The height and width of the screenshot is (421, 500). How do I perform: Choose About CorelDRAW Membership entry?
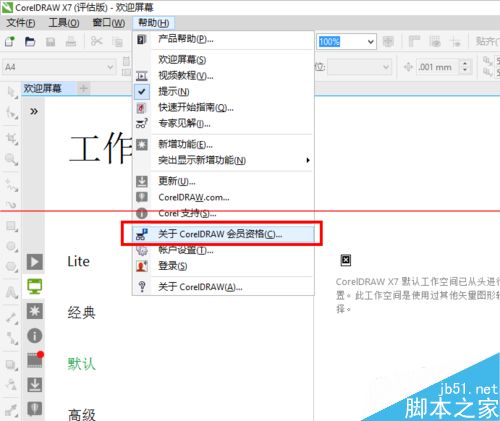click(223, 234)
